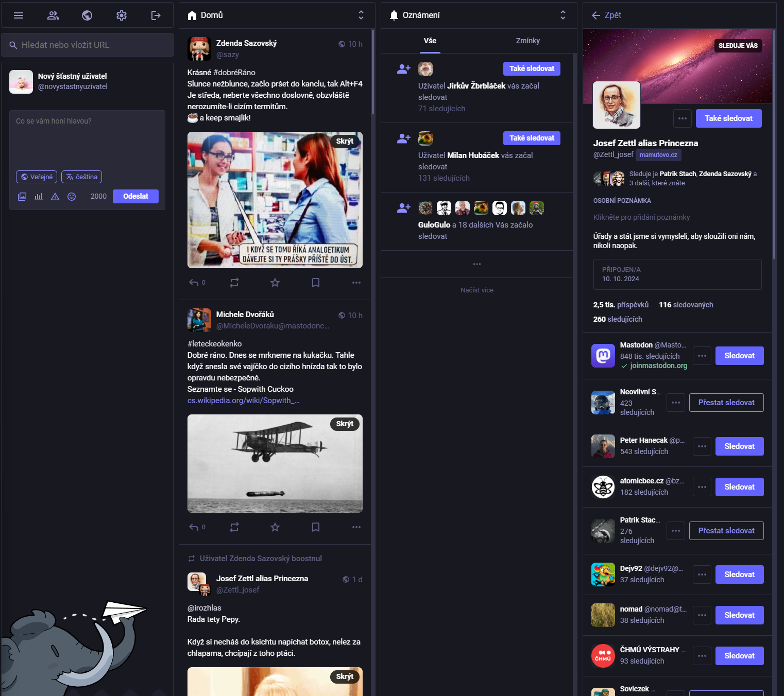
Task: Open the hamburger menu icon
Action: click(x=19, y=15)
